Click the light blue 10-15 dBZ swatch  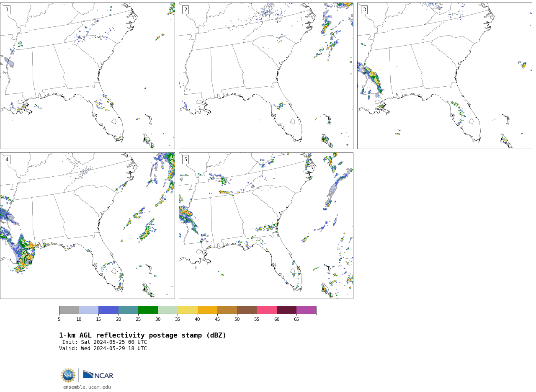click(88, 310)
